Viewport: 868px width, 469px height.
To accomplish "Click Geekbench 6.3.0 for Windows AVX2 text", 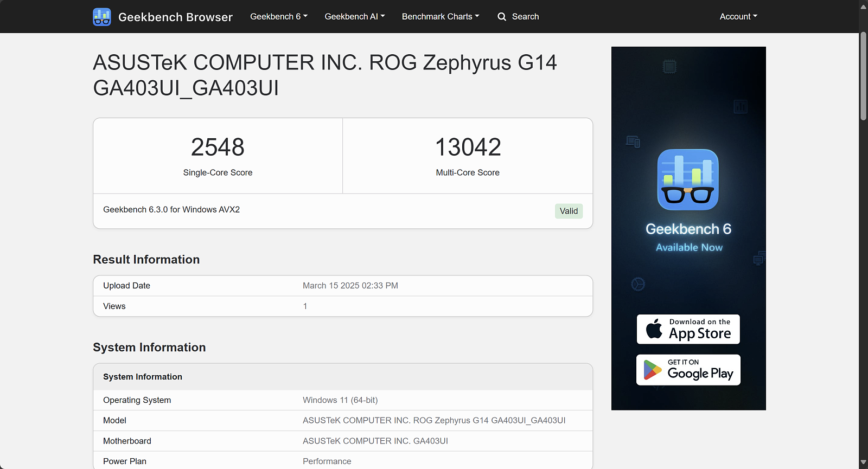I will pos(171,209).
